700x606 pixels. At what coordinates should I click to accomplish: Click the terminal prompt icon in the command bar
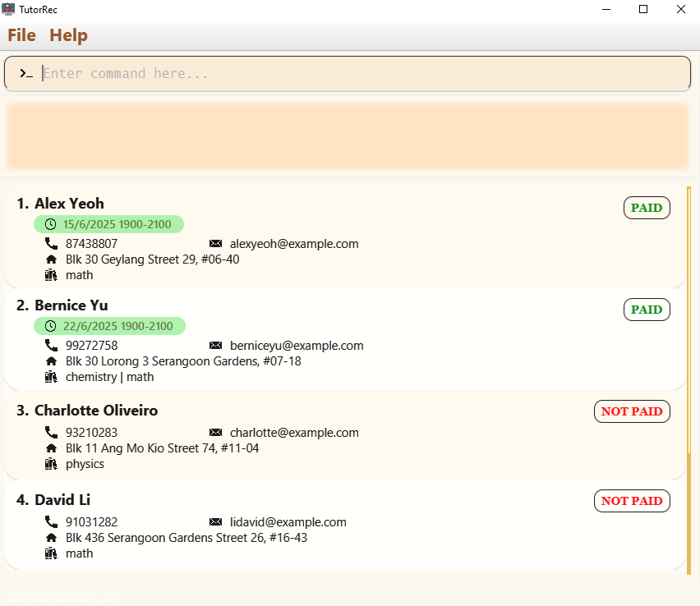(x=25, y=73)
